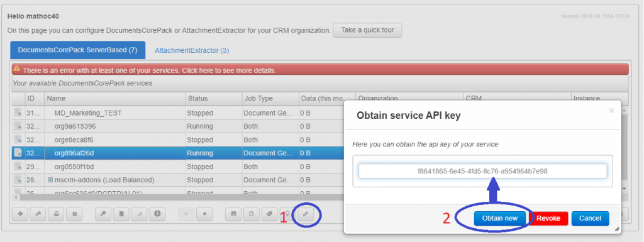Click the save disk icon in toolbar

click(233, 214)
